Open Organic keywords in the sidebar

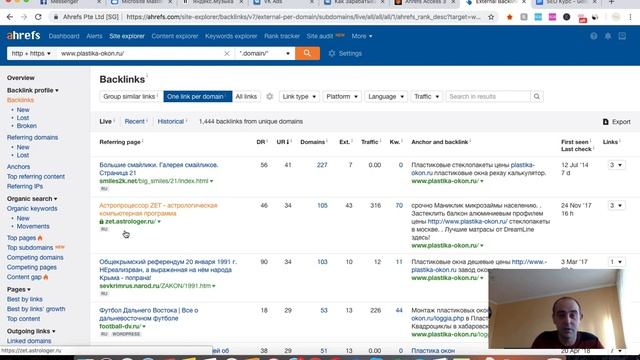pos(32,209)
